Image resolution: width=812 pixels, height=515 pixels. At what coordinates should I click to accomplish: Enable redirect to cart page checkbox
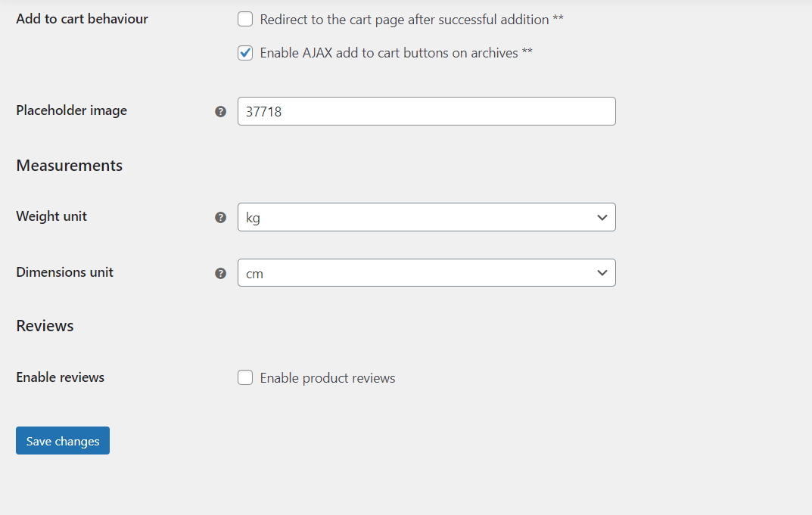(x=245, y=20)
